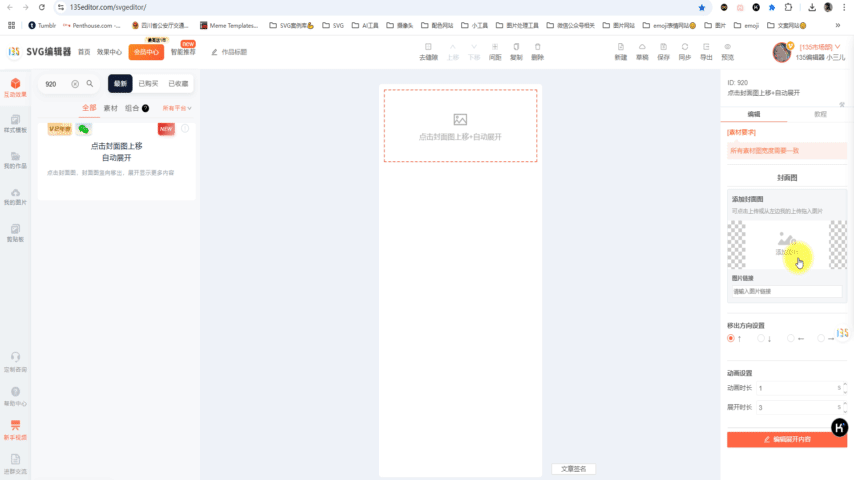Select the 全部 filter tab

tap(89, 108)
